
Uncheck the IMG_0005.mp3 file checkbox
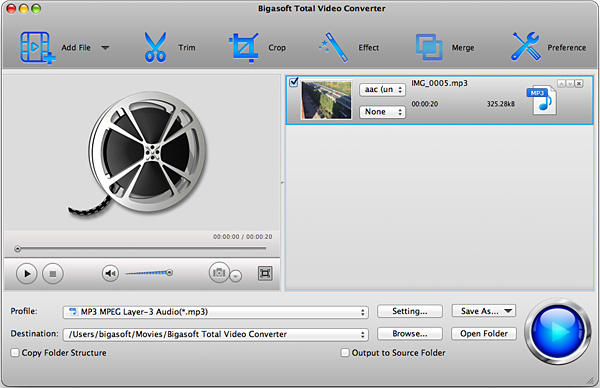(x=293, y=82)
